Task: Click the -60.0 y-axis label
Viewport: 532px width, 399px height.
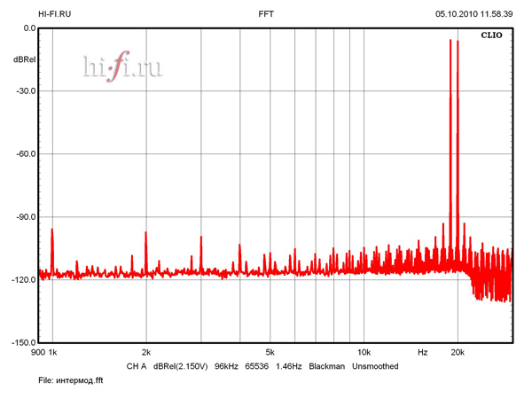Action: (x=25, y=153)
